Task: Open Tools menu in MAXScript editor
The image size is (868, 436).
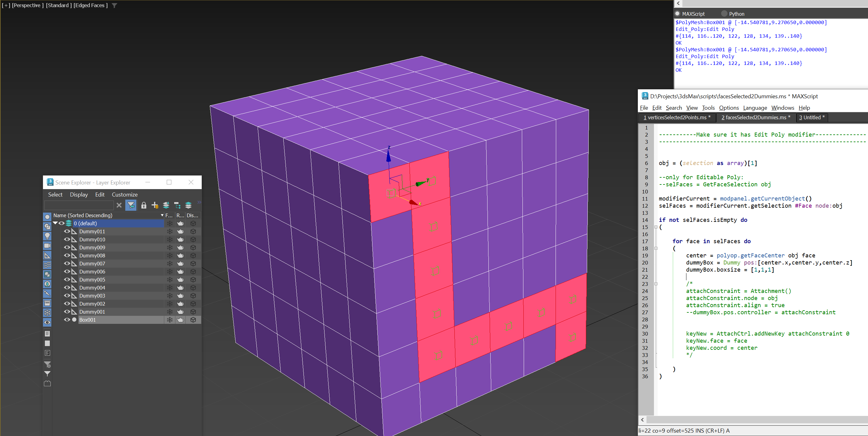Action: pos(708,108)
